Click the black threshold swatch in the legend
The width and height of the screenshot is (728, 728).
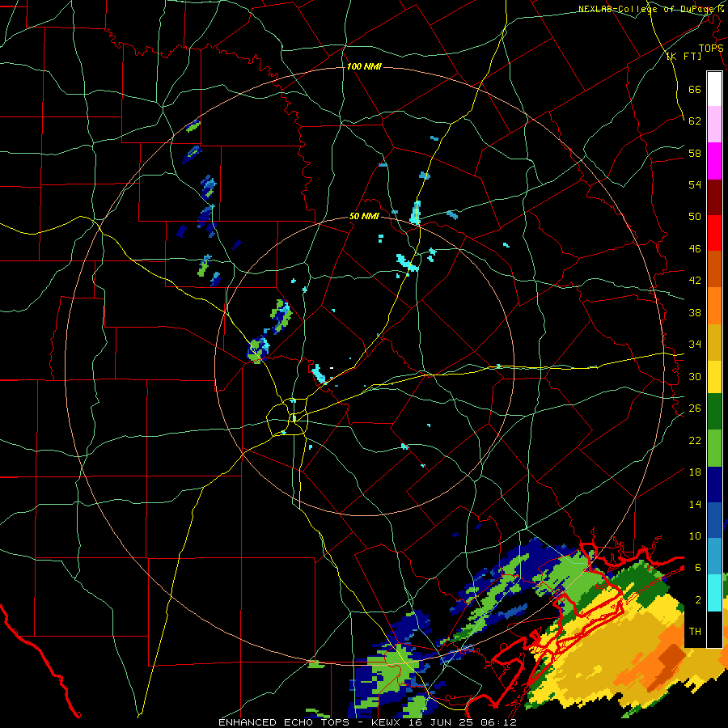pos(714,629)
